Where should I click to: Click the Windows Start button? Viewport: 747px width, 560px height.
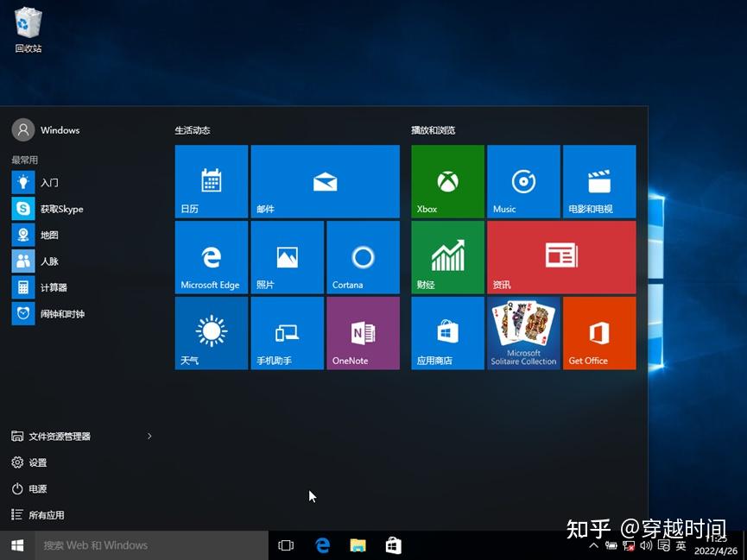pyautogui.click(x=17, y=545)
